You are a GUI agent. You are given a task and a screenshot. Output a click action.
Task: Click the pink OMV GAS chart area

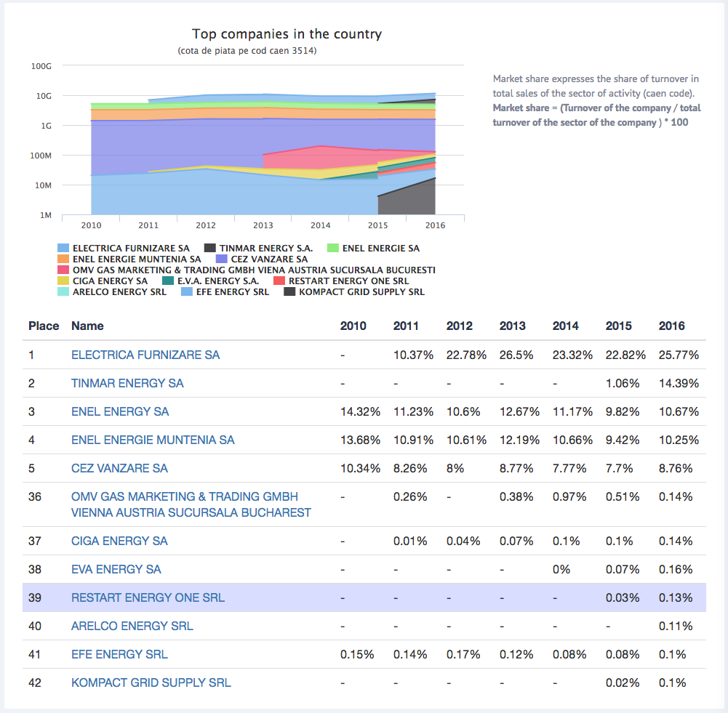click(320, 158)
